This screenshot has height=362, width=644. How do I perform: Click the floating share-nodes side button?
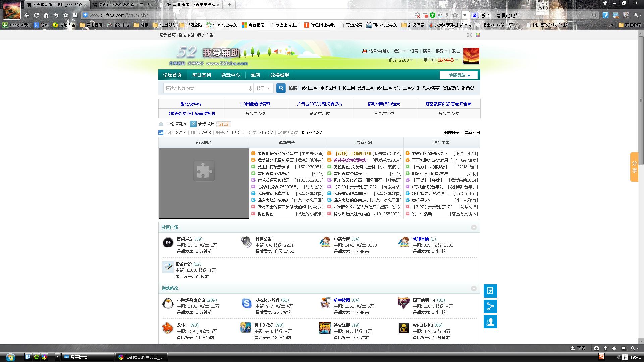click(490, 306)
